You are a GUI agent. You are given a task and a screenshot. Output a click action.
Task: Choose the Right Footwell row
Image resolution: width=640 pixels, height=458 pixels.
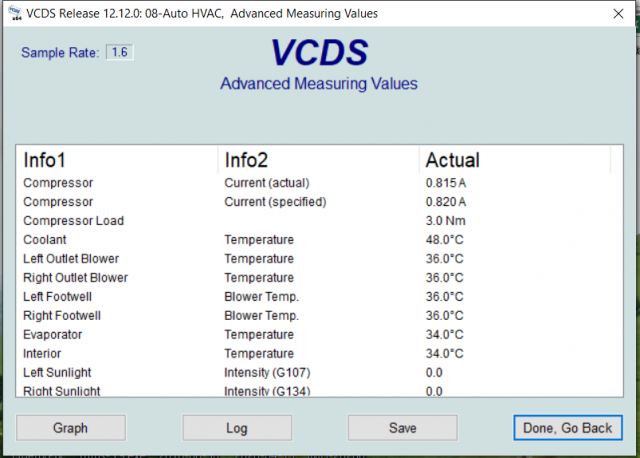click(x=65, y=316)
